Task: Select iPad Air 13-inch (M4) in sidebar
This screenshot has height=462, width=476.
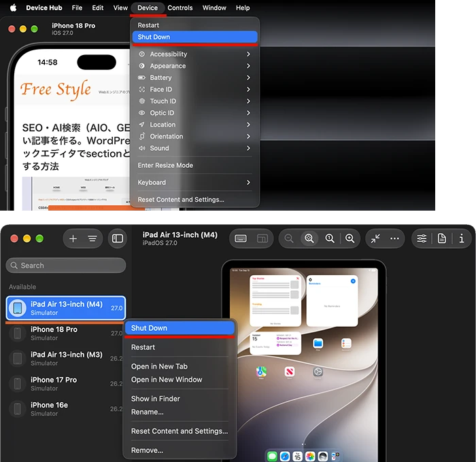Action: [66, 308]
